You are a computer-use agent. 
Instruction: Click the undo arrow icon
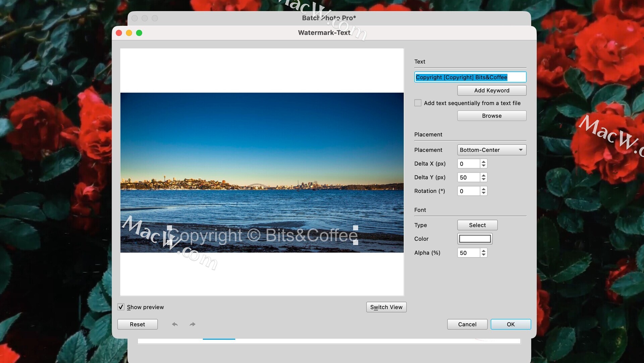point(175,324)
